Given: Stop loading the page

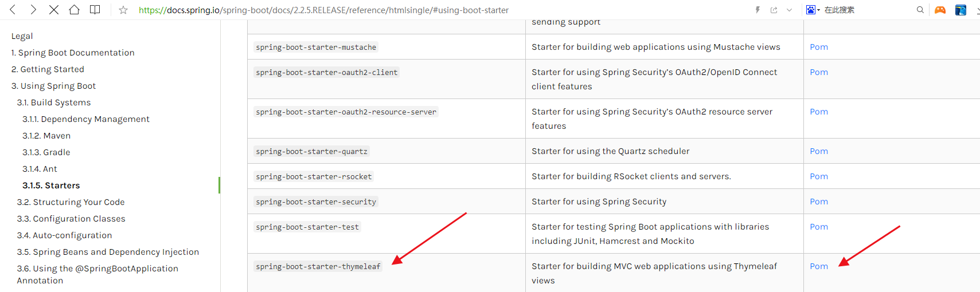Looking at the screenshot, I should (x=54, y=10).
